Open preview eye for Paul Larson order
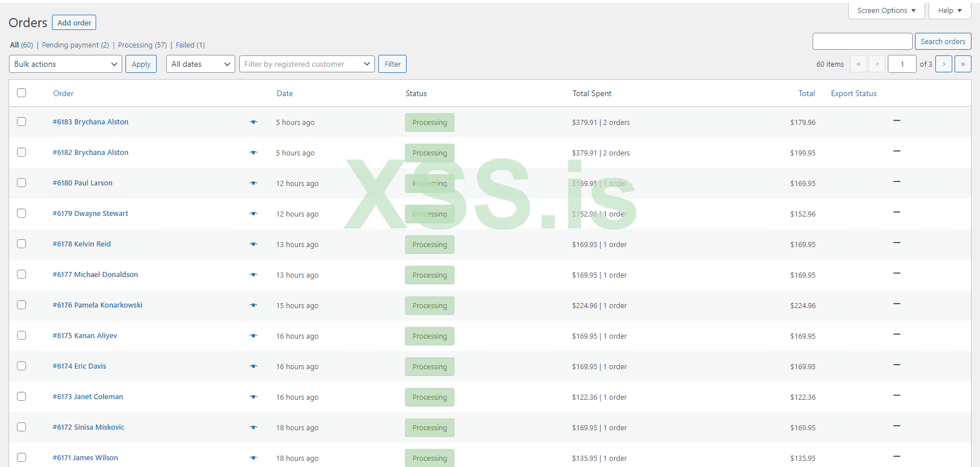 click(x=253, y=183)
